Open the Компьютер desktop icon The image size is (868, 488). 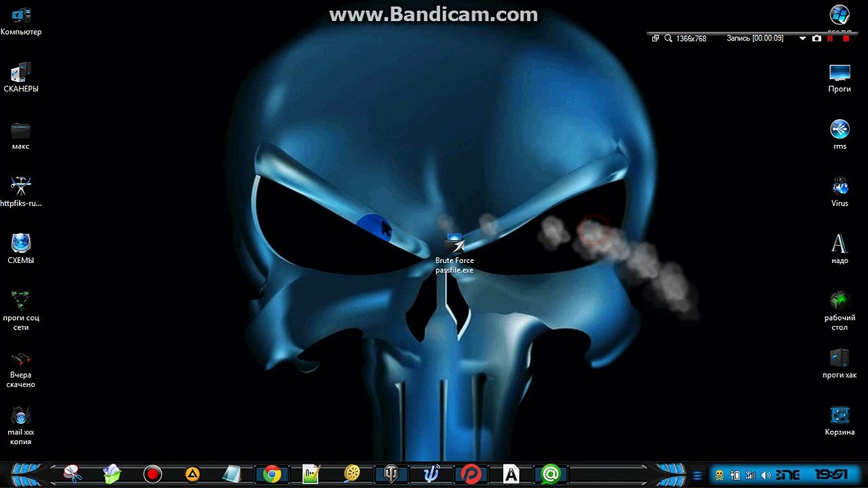(20, 21)
